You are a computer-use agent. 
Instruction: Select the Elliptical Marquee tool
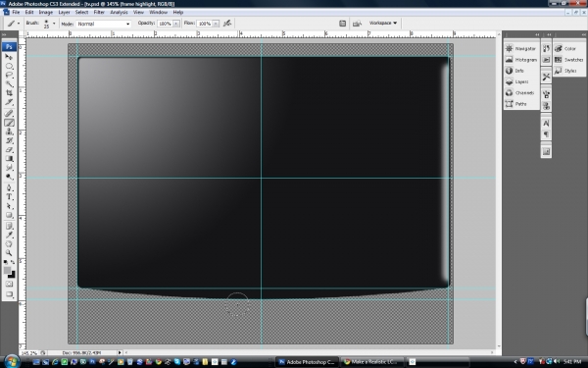pyautogui.click(x=9, y=66)
